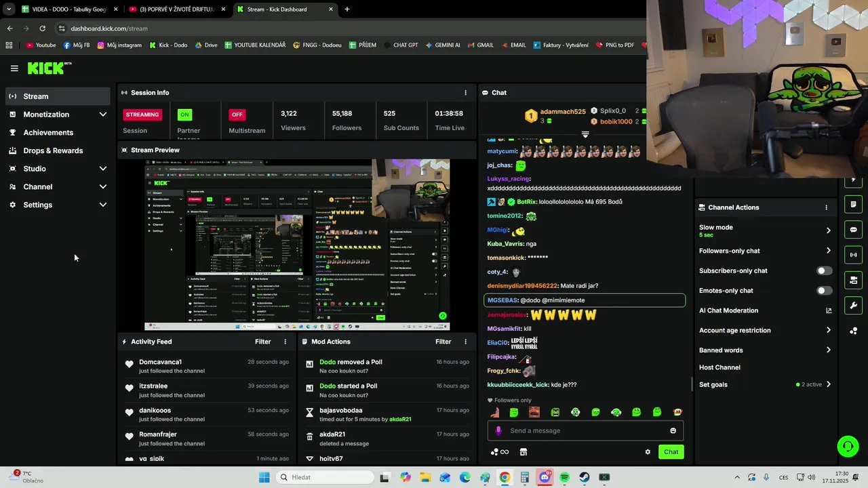This screenshot has width=868, height=488.
Task: Click the Windows Start button
Action: click(x=264, y=477)
